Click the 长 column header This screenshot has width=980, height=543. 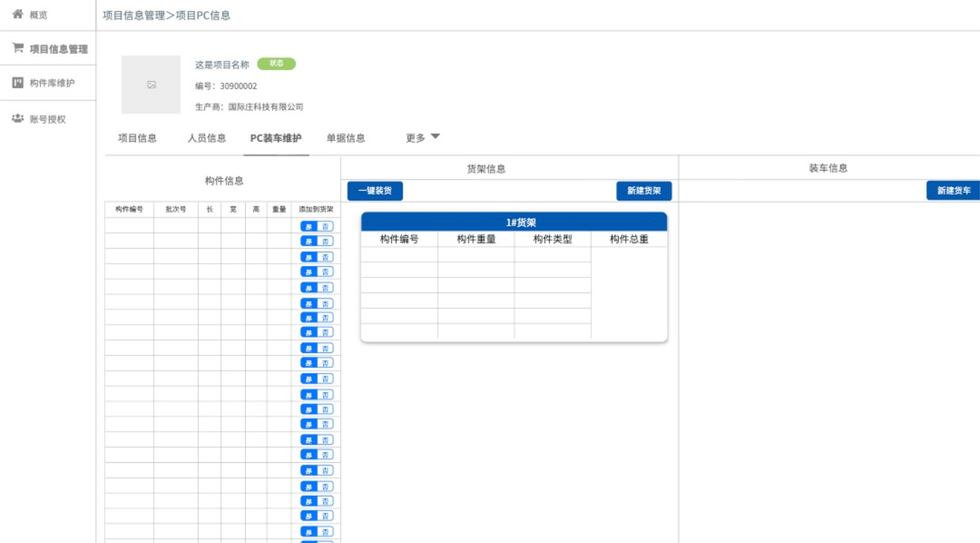coord(209,209)
